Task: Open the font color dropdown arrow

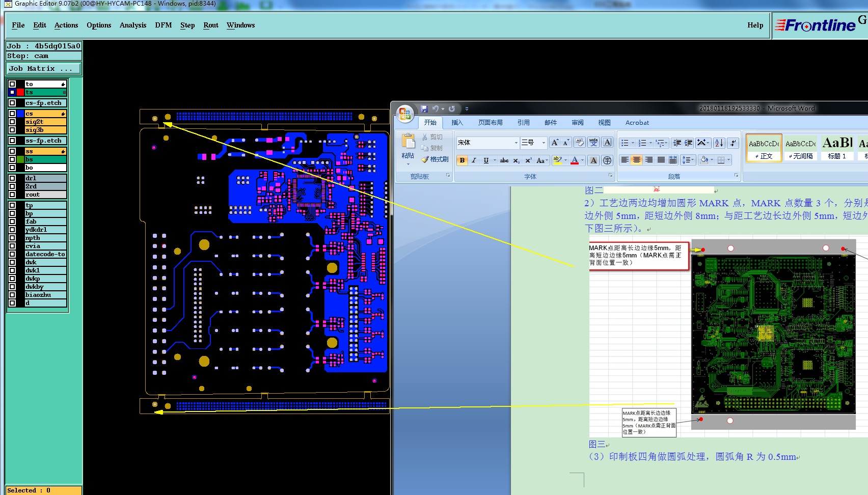Action: (582, 160)
